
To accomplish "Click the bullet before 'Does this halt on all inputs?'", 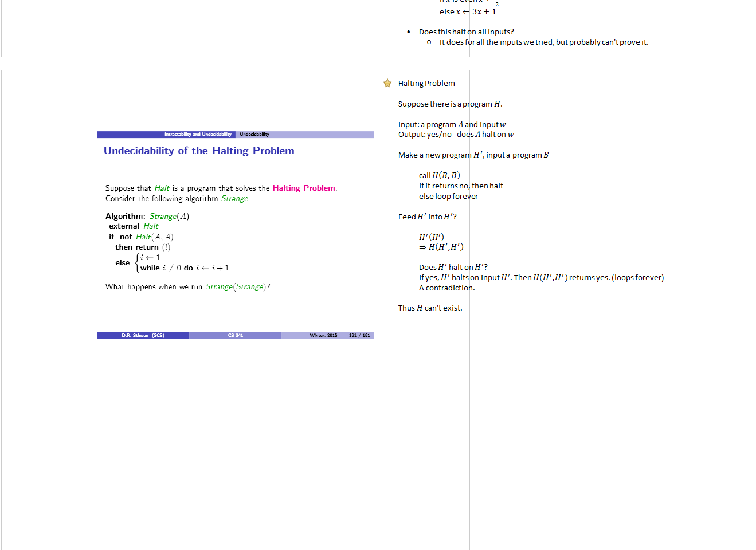I will pyautogui.click(x=408, y=32).
